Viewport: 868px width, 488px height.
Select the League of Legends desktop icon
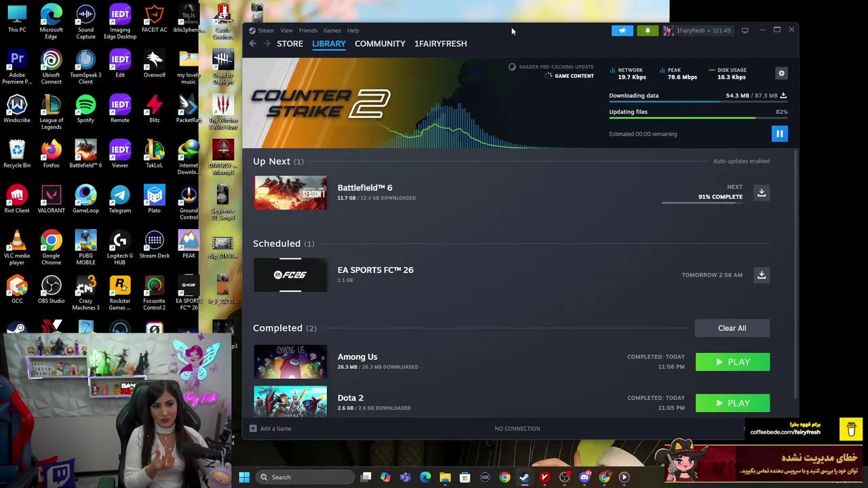click(51, 113)
